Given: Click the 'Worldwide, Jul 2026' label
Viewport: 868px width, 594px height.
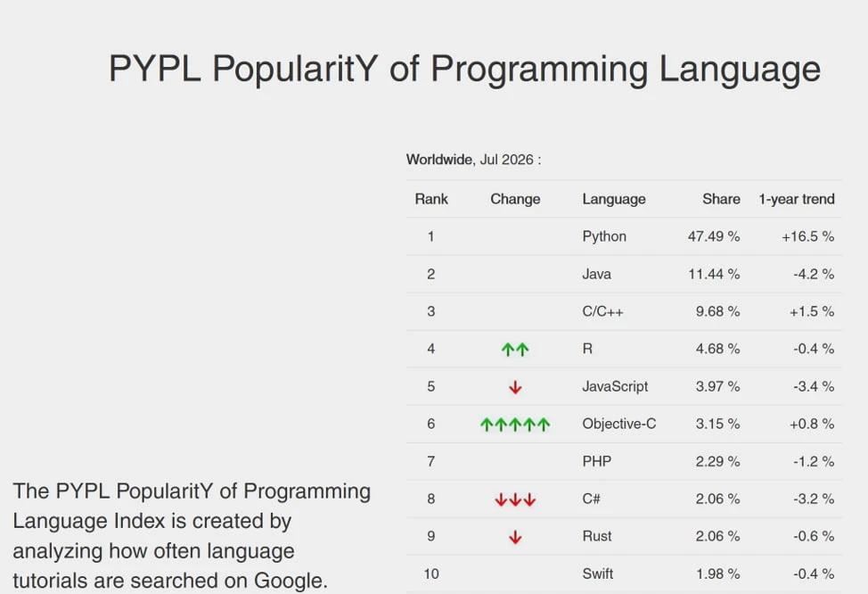Looking at the screenshot, I should (473, 160).
